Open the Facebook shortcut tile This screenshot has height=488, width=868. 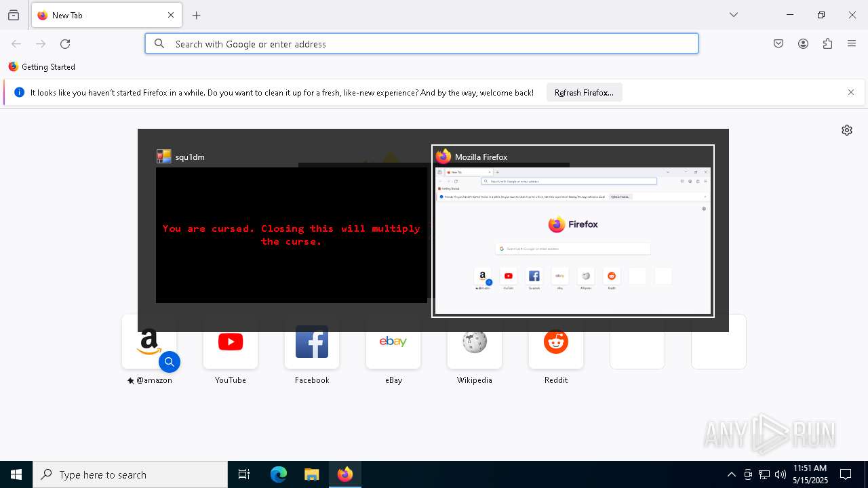[x=312, y=342]
